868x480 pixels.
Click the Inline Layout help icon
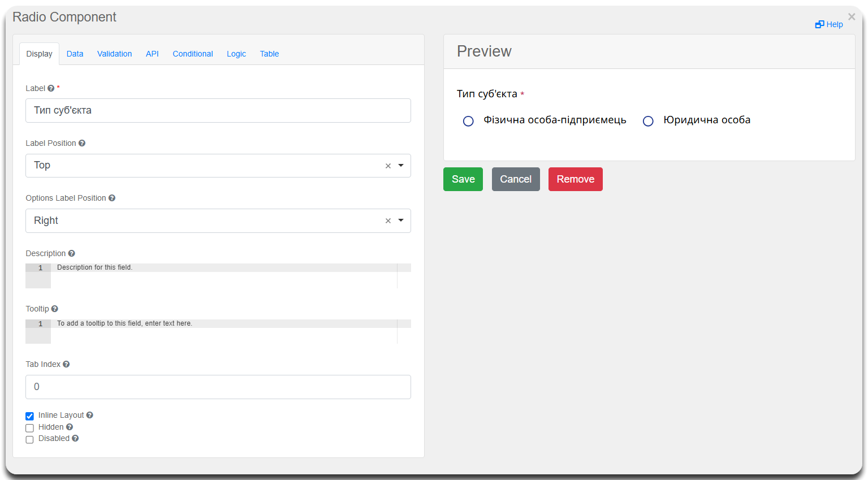pyautogui.click(x=90, y=415)
